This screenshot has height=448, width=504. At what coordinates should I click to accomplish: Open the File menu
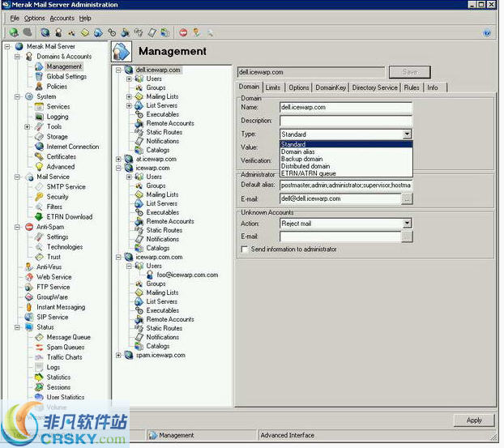(x=15, y=19)
